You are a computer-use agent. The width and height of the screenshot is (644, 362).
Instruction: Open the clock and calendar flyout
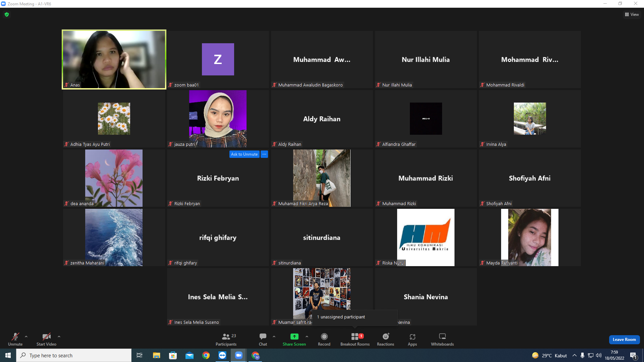pos(614,355)
